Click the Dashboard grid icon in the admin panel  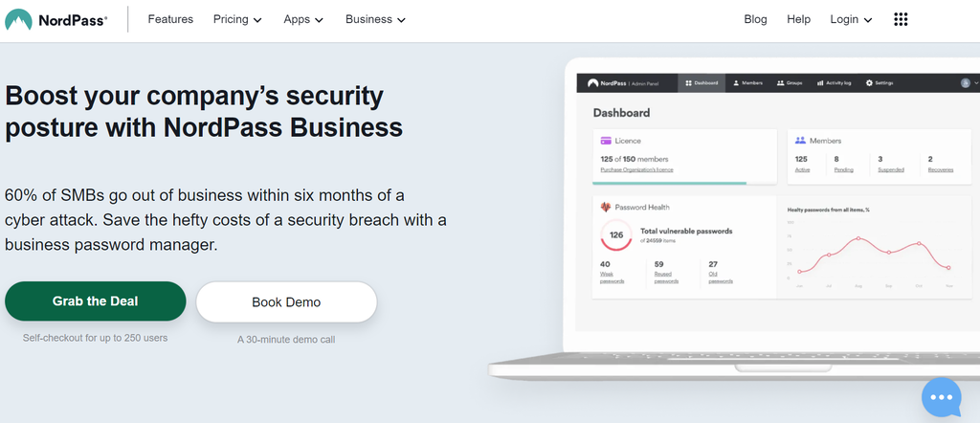pyautogui.click(x=689, y=83)
